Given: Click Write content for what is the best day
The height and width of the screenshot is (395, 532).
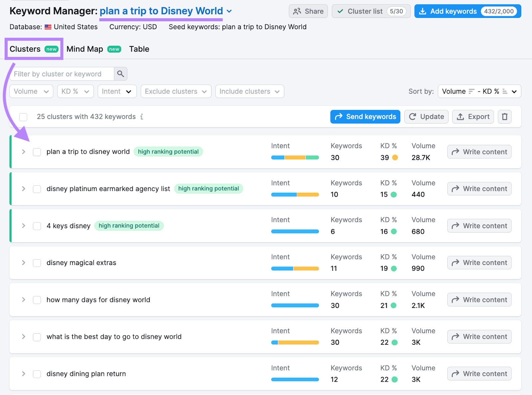Looking at the screenshot, I should [x=479, y=337].
